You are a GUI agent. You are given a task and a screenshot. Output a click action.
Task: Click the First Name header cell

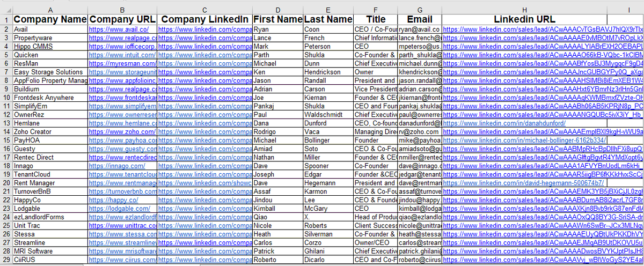click(277, 19)
